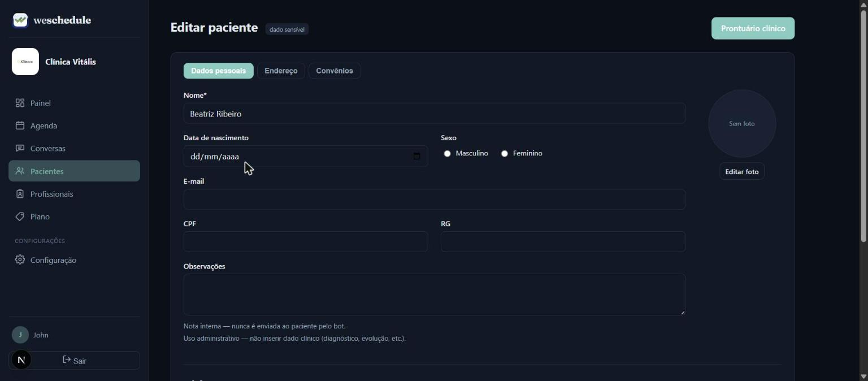868x381 pixels.
Task: Click the Sair button
Action: 74,360
